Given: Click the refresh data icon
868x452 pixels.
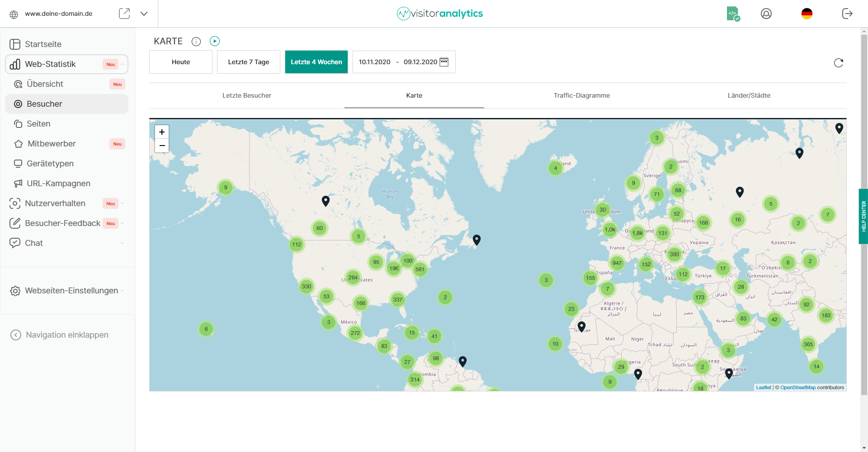Looking at the screenshot, I should [x=838, y=63].
